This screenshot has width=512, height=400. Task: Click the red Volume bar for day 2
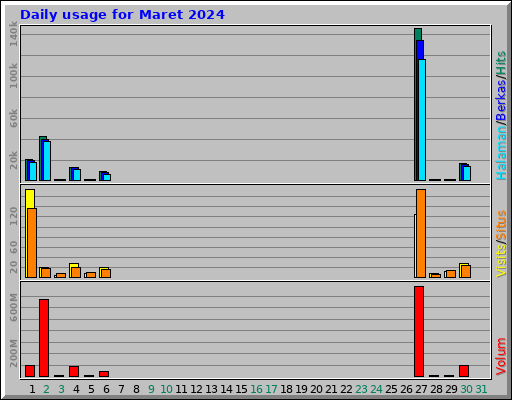(44, 338)
